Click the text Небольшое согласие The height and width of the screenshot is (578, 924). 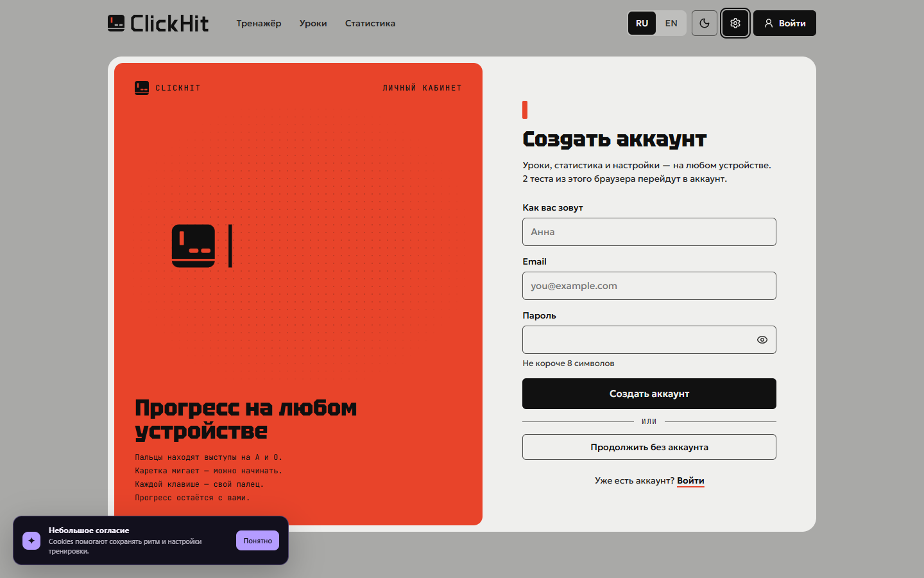point(89,530)
